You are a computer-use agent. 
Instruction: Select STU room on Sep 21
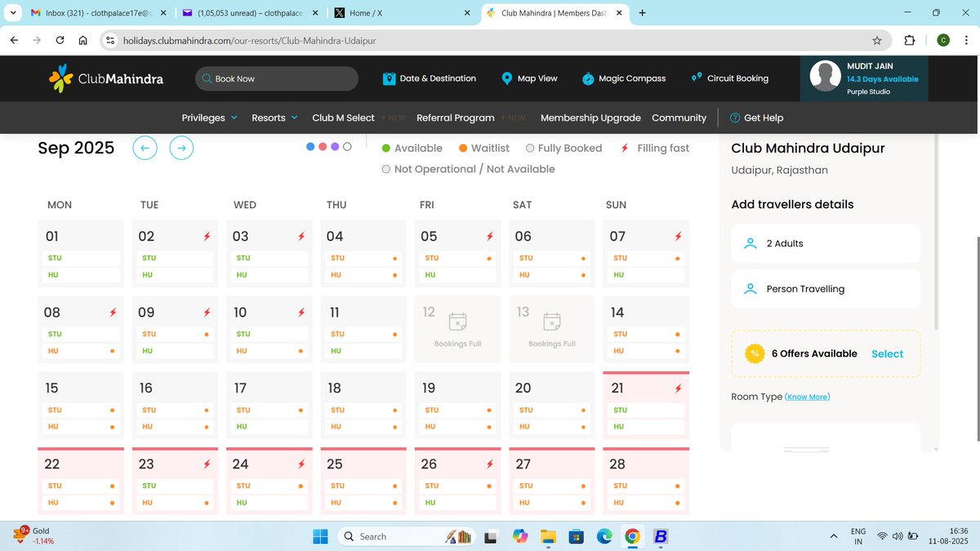point(646,410)
